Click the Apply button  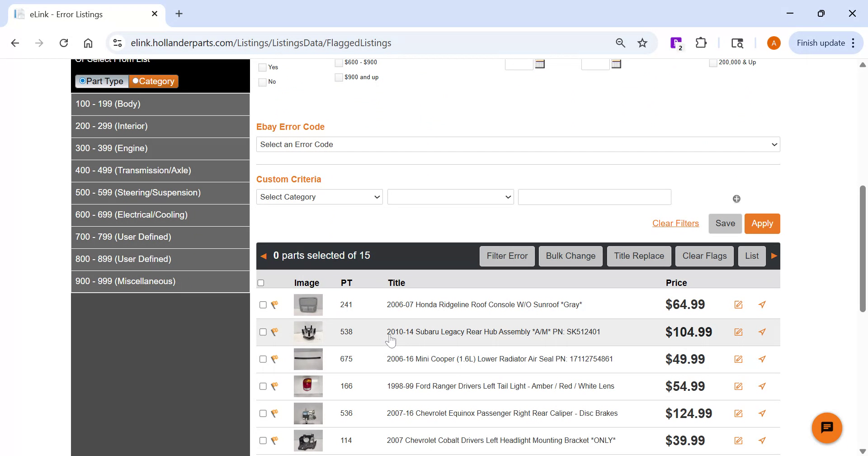(x=762, y=223)
